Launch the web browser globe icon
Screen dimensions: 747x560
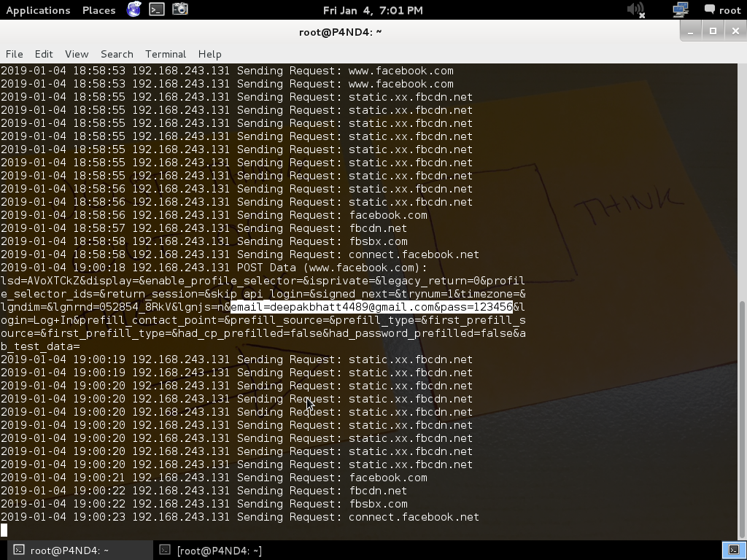pos(134,9)
